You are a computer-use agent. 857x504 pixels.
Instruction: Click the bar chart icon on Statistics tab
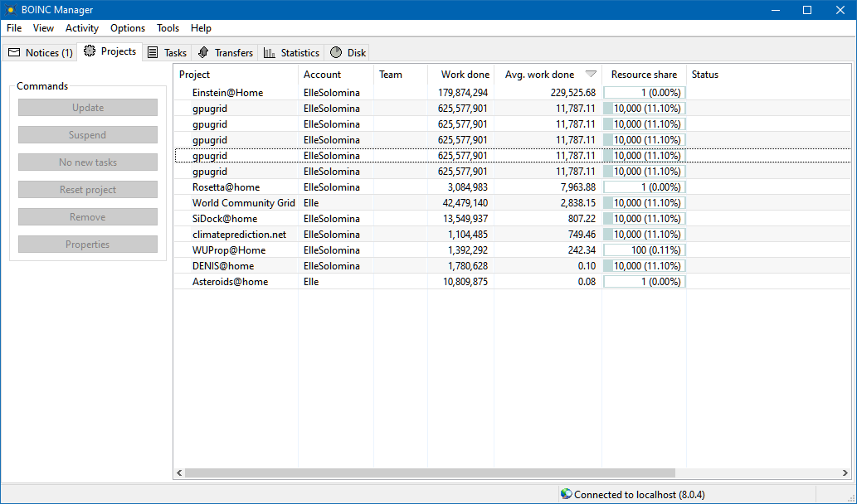(270, 52)
